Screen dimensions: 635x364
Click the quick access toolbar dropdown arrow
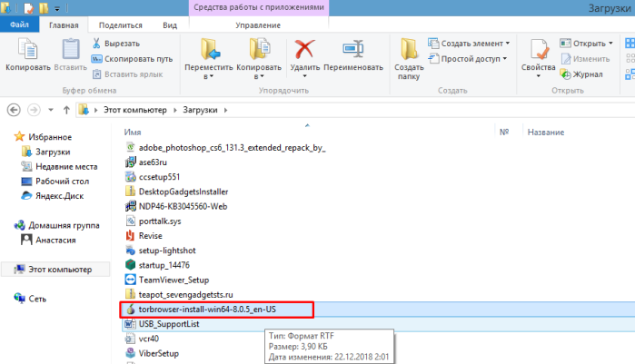[x=57, y=8]
